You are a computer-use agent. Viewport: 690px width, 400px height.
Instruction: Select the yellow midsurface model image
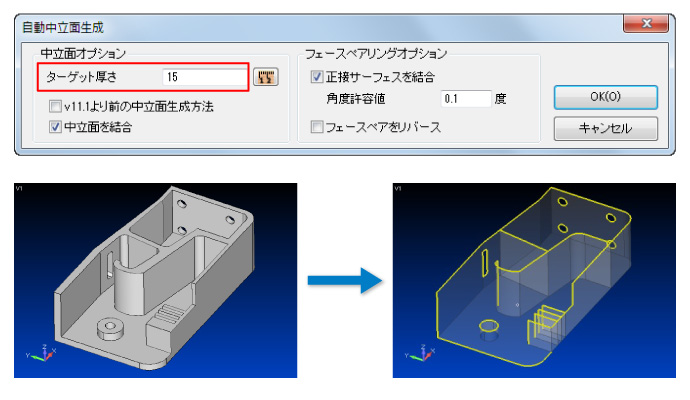pyautogui.click(x=534, y=280)
